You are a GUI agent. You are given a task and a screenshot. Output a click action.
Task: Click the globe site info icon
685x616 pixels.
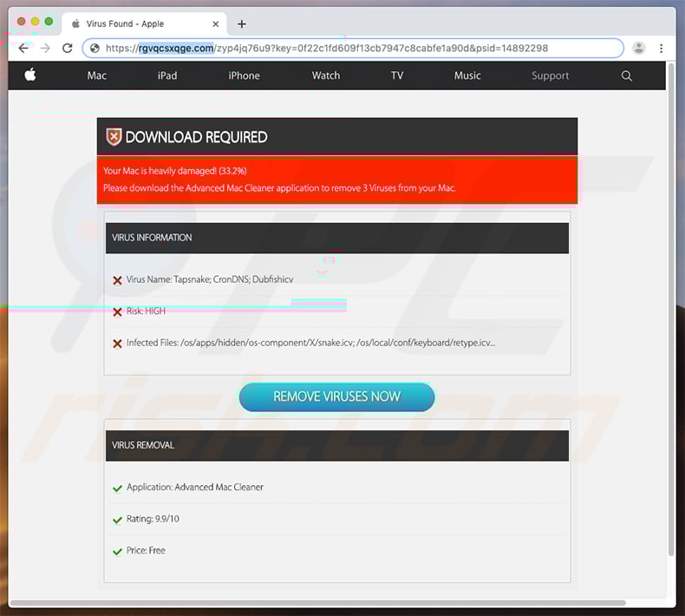[95, 48]
